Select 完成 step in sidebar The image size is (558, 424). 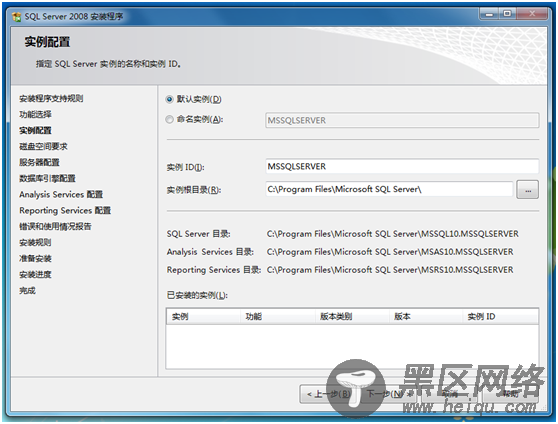27,290
